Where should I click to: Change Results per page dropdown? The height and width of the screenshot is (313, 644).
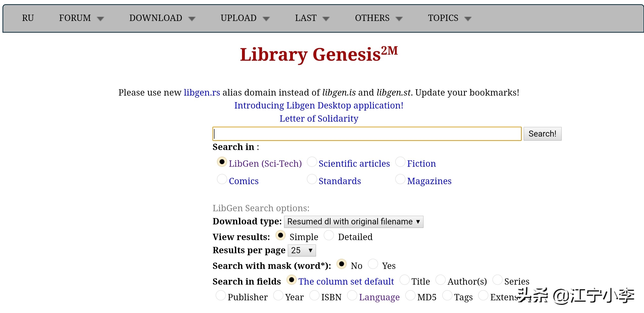(x=301, y=251)
